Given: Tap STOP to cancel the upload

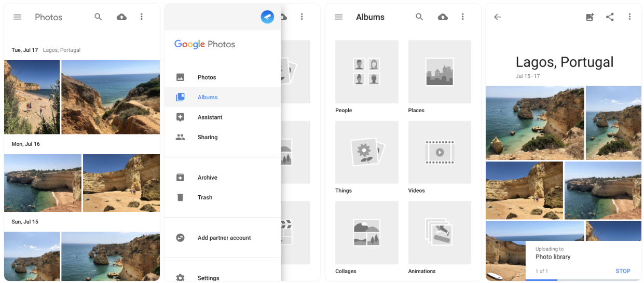Looking at the screenshot, I should (x=623, y=271).
